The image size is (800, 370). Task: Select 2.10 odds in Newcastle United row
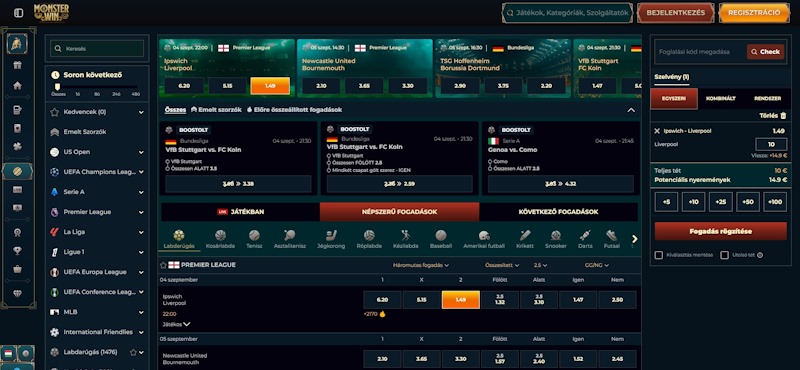click(382, 359)
